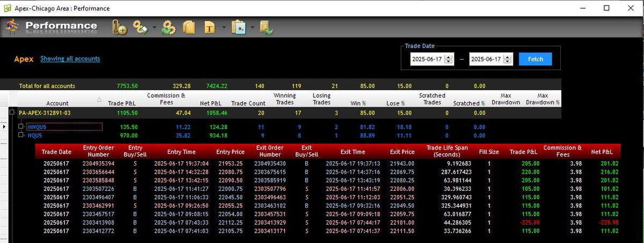The height and width of the screenshot is (243, 644).
Task: Collapse the NQU5 instrument row
Action: tap(21, 135)
